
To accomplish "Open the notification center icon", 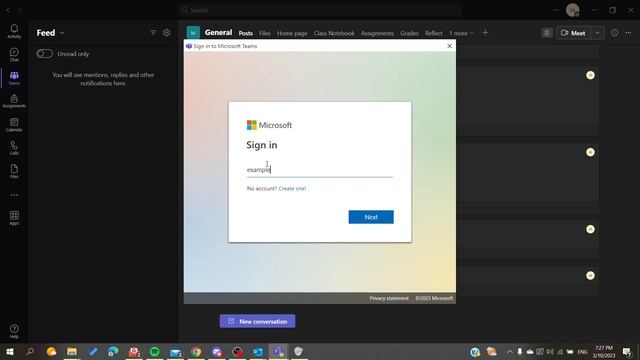I will pos(627,351).
